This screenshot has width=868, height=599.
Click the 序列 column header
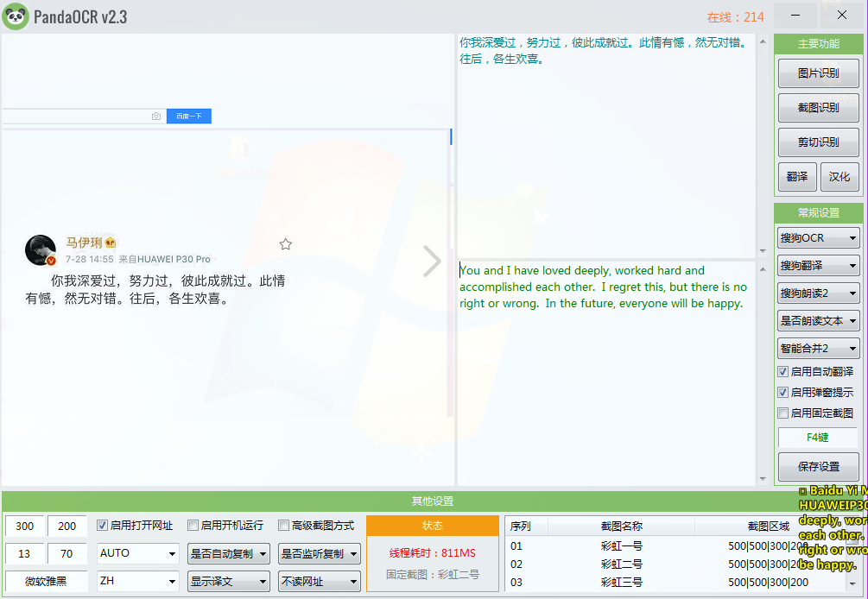point(527,526)
